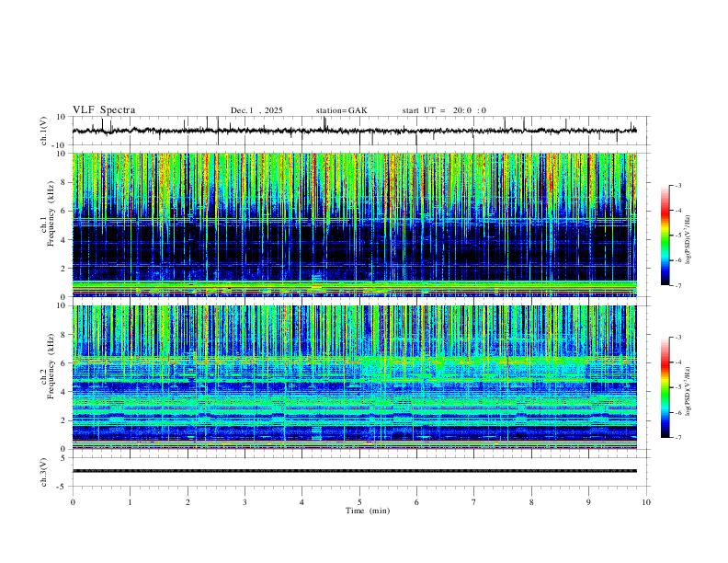728x563 pixels.
Task: Click the time axis tick label "6"
Action: coord(416,502)
